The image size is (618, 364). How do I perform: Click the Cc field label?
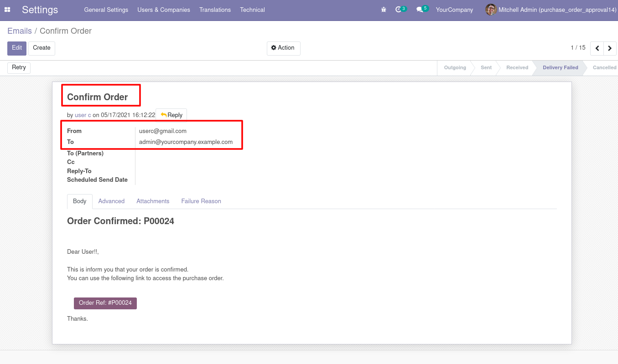71,162
